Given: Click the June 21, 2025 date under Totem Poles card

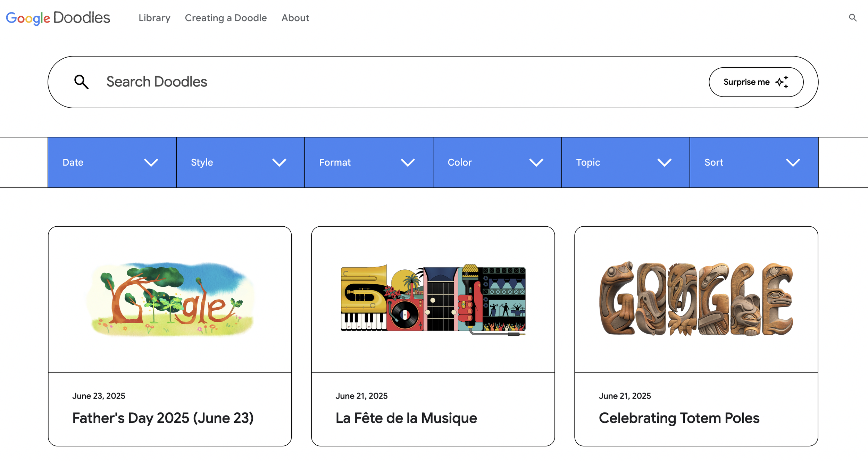Looking at the screenshot, I should [625, 396].
